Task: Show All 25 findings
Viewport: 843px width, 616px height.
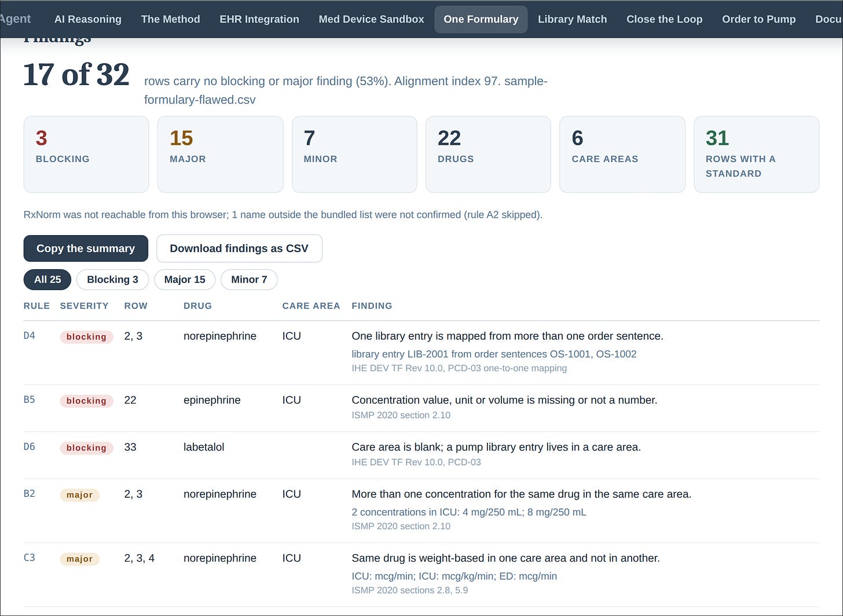Action: (47, 280)
